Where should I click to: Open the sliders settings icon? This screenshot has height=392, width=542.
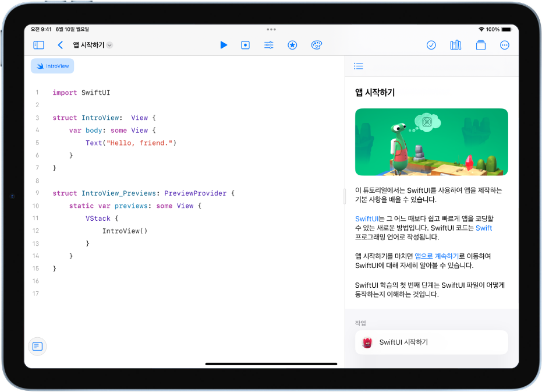point(268,45)
